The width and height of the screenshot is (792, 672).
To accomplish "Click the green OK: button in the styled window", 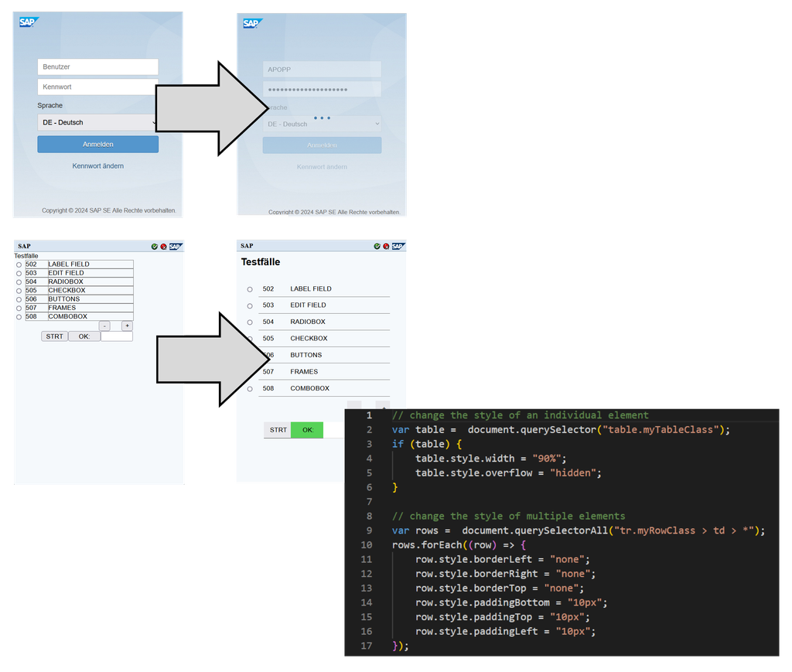I will [305, 430].
